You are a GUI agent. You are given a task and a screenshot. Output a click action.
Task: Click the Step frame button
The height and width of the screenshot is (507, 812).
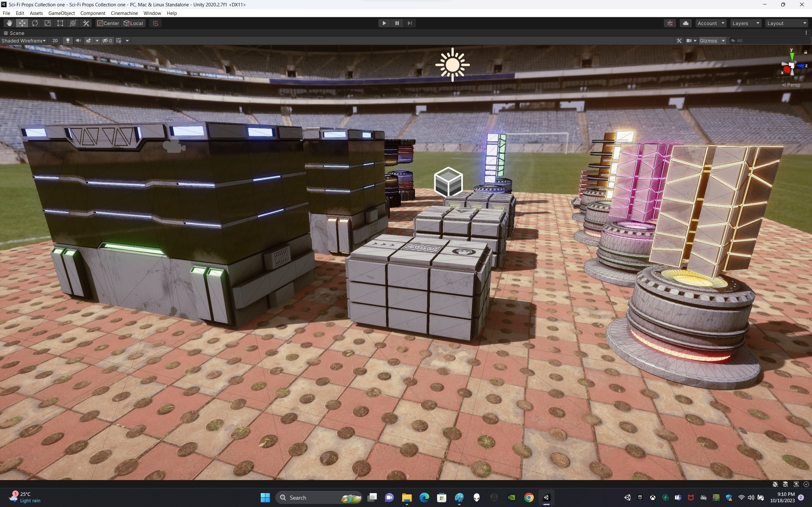(409, 23)
